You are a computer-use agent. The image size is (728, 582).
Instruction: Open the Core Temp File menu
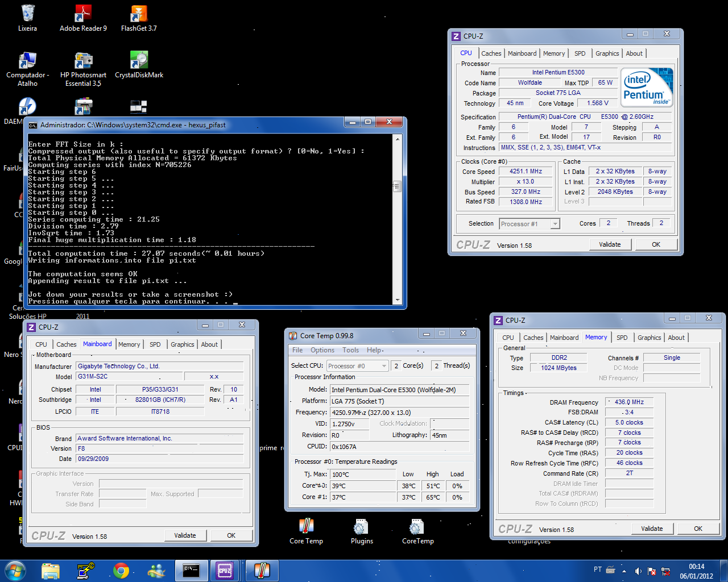[297, 350]
